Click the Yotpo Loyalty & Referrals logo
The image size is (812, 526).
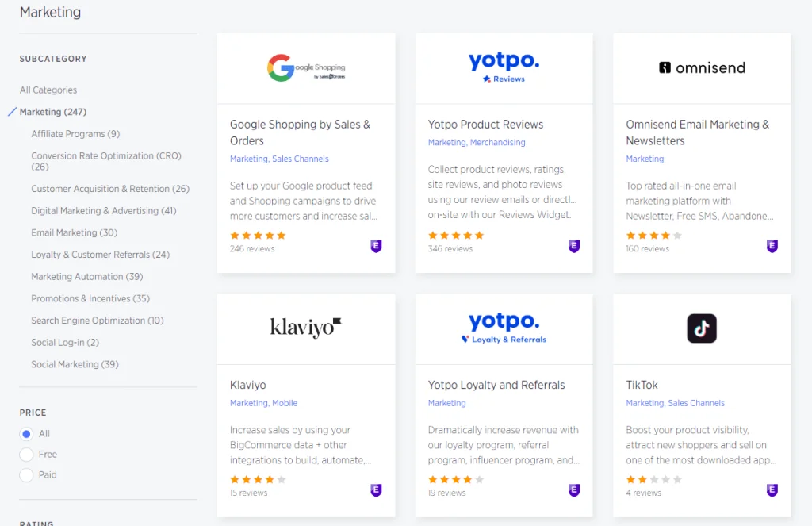tap(504, 328)
